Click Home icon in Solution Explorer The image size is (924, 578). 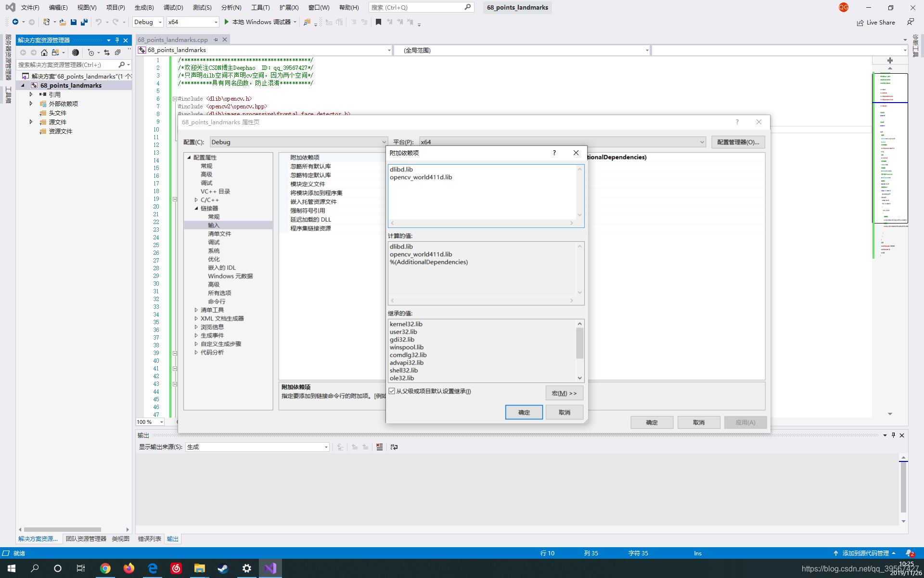(44, 53)
